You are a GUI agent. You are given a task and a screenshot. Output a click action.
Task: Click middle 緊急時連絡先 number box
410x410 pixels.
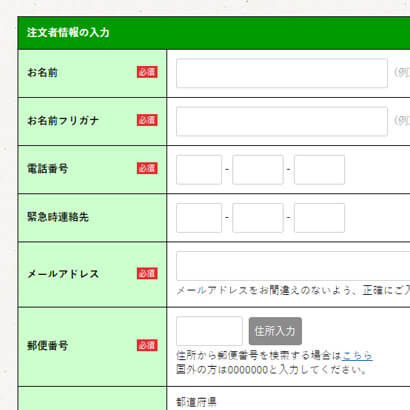click(x=258, y=218)
